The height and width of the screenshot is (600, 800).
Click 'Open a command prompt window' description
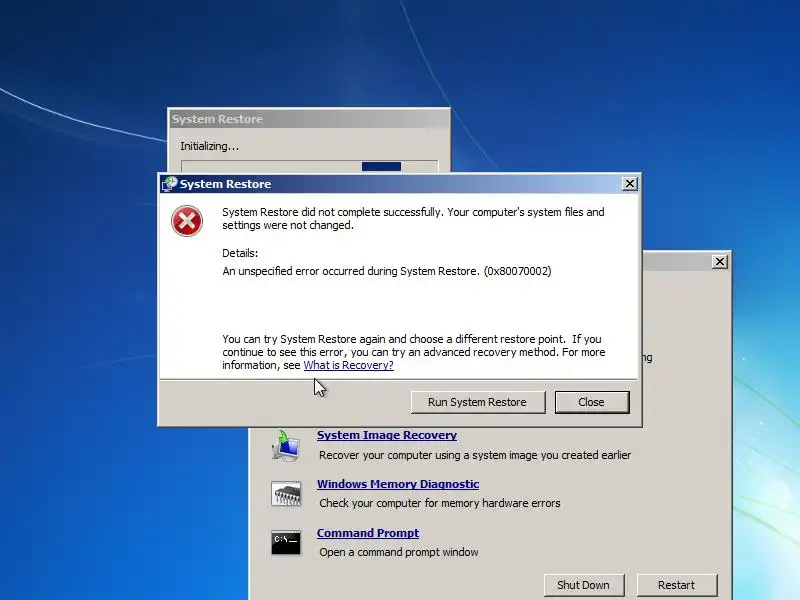[399, 553]
